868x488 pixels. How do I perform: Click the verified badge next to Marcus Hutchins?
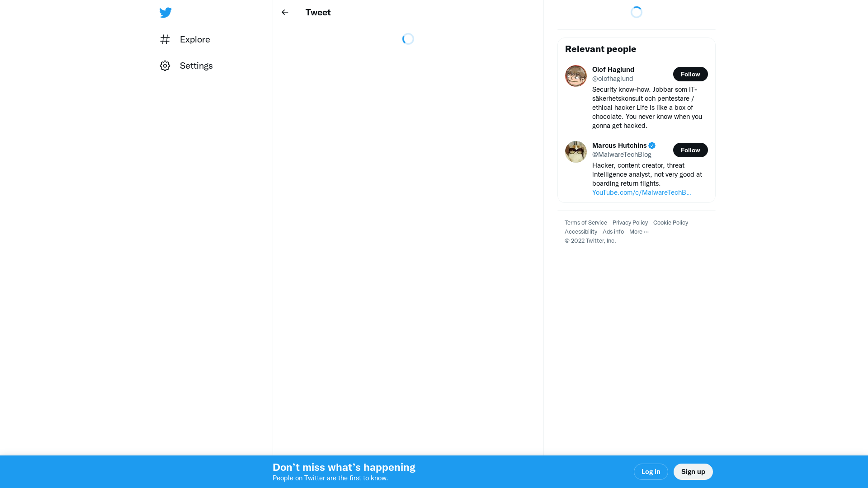651,145
